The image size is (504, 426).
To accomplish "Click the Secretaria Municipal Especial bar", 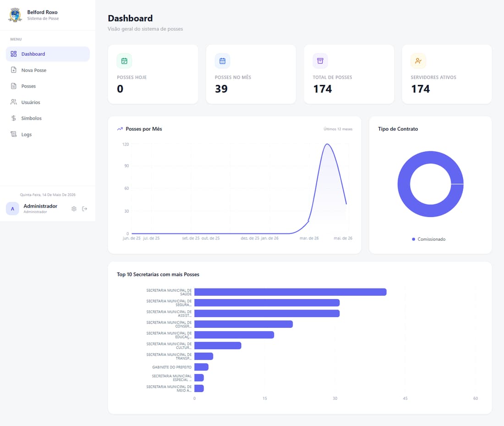I will tap(199, 378).
